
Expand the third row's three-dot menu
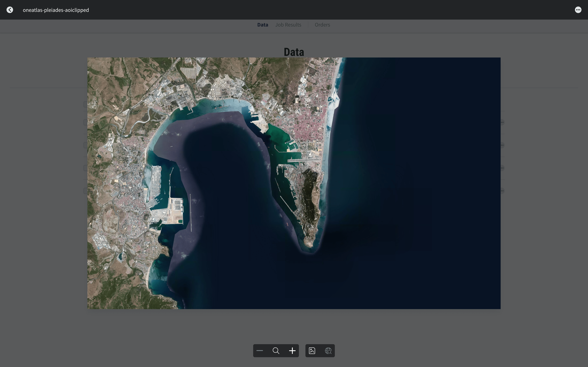tap(502, 167)
